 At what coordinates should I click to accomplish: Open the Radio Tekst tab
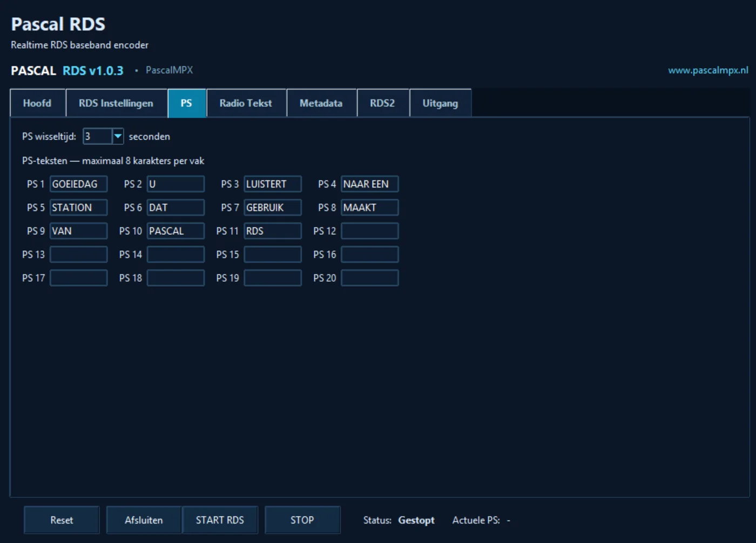click(x=246, y=103)
